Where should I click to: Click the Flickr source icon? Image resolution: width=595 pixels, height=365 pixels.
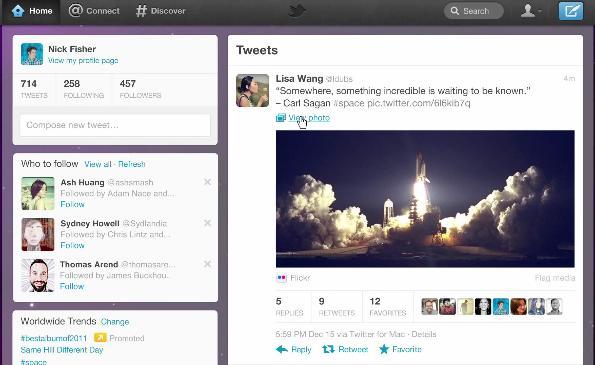(x=281, y=278)
